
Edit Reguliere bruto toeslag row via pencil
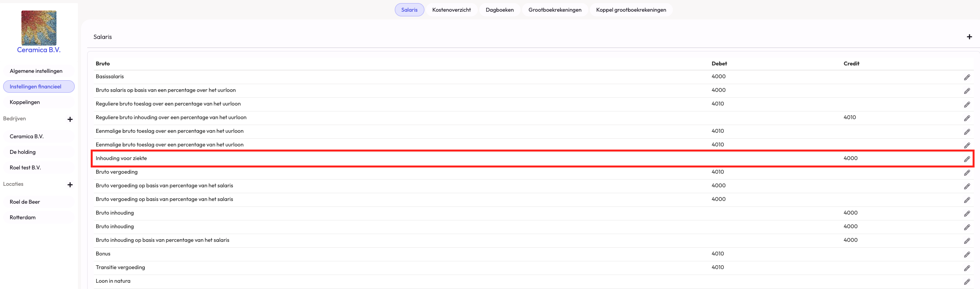(x=967, y=105)
